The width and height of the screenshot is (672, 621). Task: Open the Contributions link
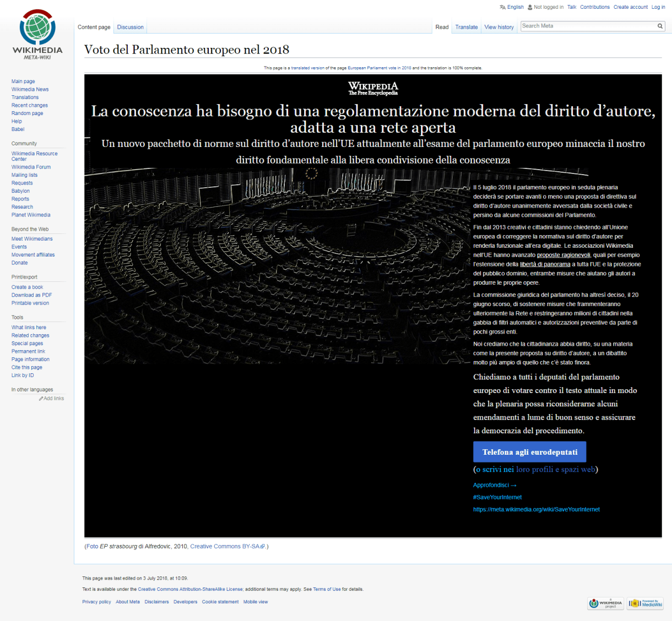(x=595, y=7)
